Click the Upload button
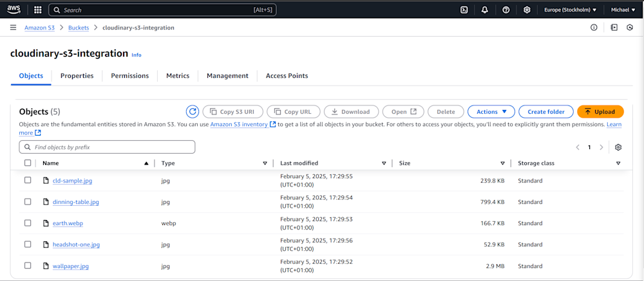 tap(600, 112)
